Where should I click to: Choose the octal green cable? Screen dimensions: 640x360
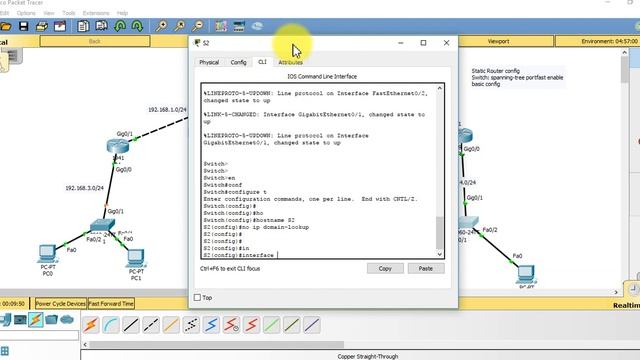(271, 325)
